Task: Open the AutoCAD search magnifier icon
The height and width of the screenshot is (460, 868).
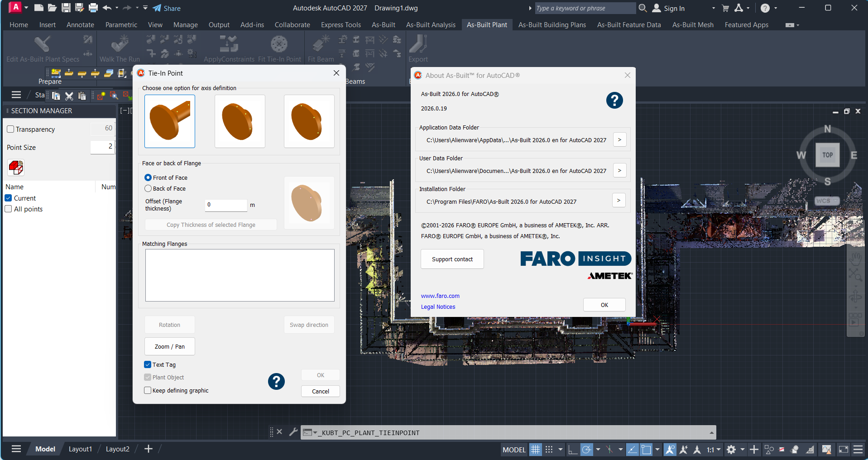Action: tap(643, 8)
